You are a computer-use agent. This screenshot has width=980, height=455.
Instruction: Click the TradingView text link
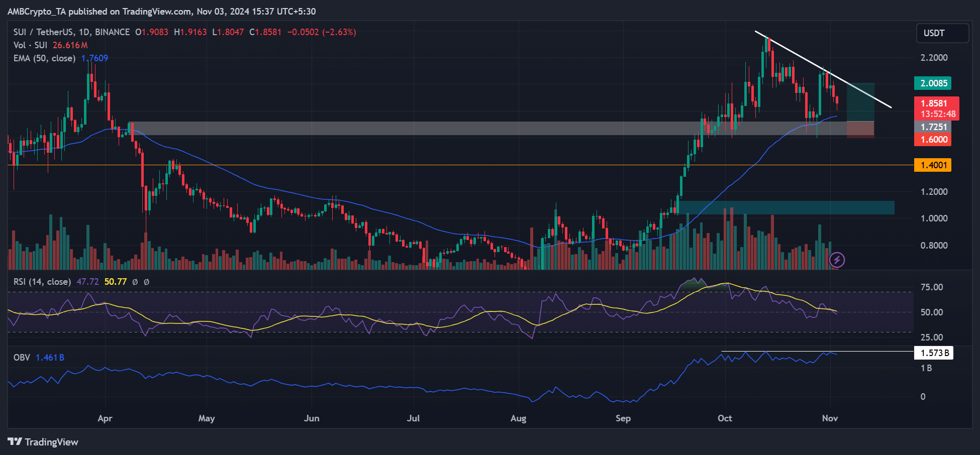[x=51, y=442]
